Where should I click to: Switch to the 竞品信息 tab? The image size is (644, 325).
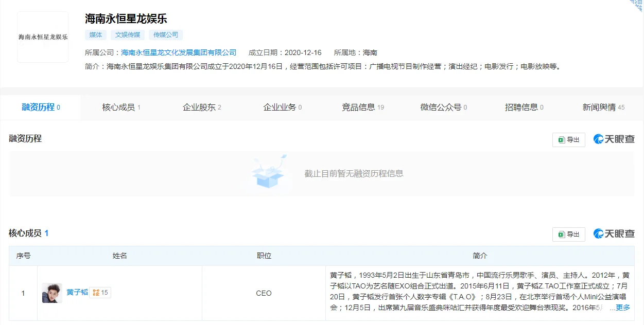(x=363, y=107)
